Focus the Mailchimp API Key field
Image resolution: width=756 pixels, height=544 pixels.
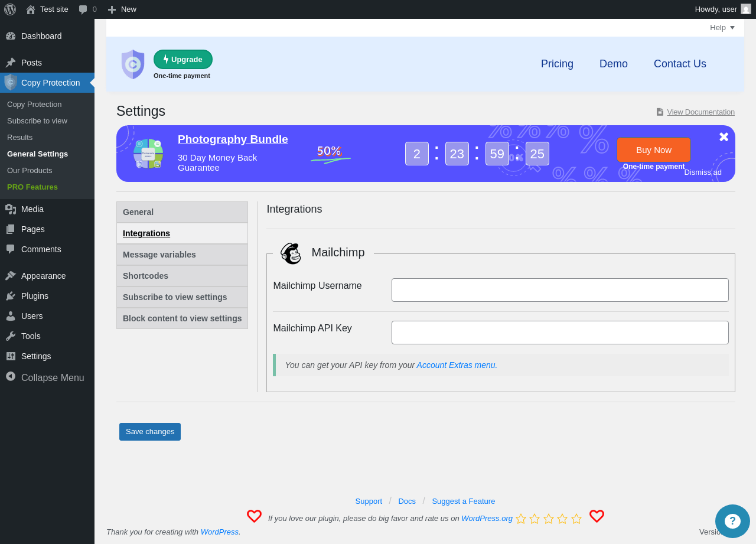(560, 333)
